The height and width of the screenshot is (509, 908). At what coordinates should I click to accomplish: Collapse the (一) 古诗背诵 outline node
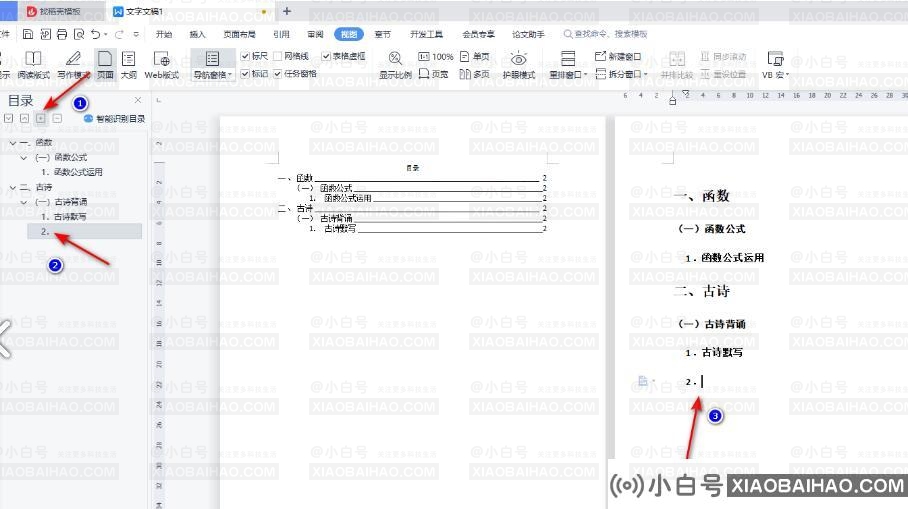coord(24,202)
